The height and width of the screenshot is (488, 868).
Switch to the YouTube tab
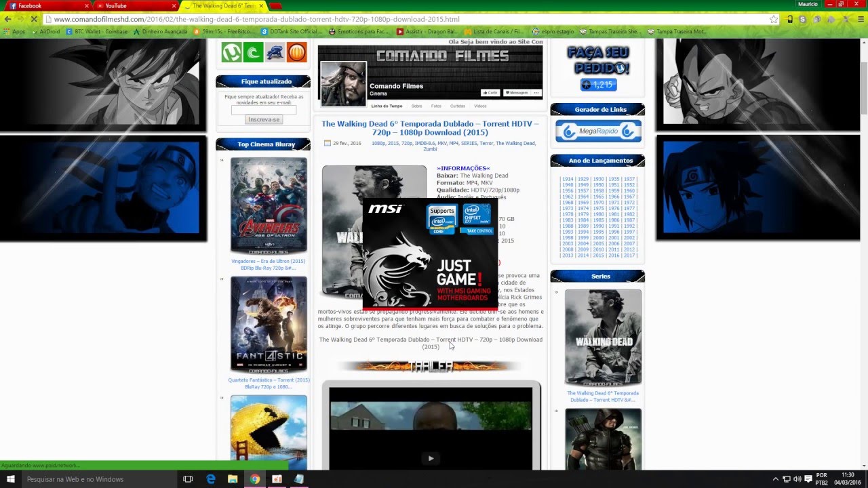135,5
